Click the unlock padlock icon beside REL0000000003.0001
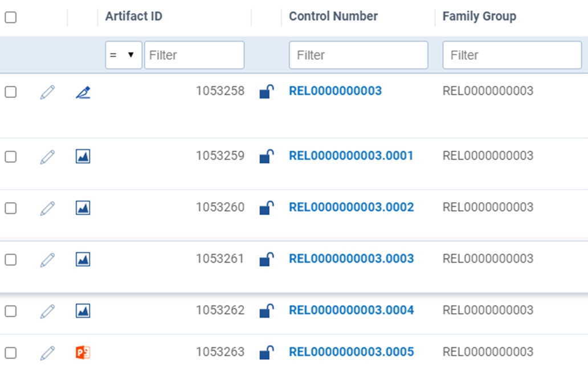Viewport: 588px width, 373px height. pos(267,157)
